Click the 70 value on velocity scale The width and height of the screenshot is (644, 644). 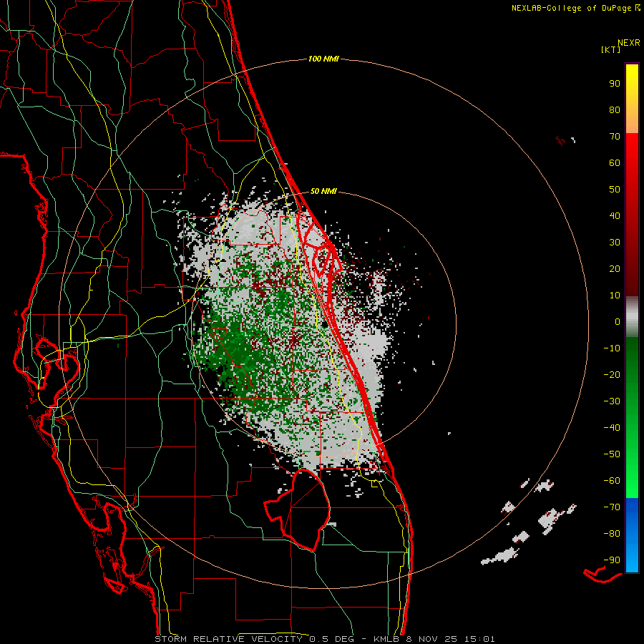tap(615, 137)
